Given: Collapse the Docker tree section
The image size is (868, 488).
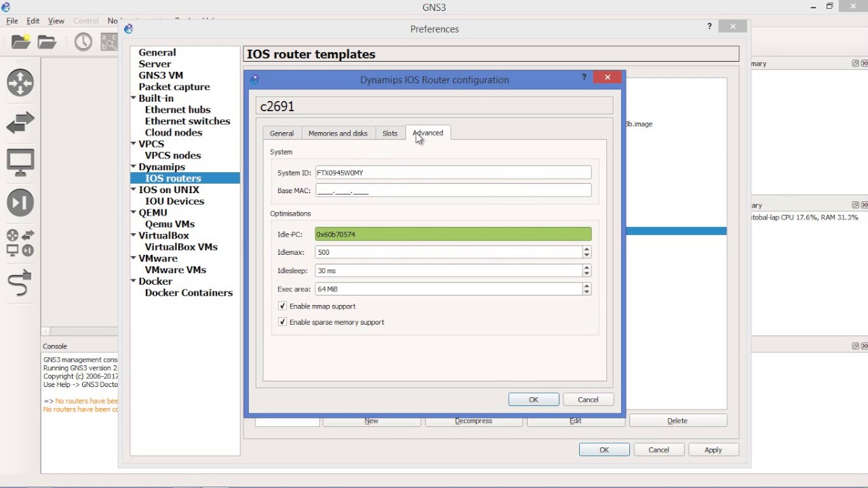Looking at the screenshot, I should pyautogui.click(x=134, y=281).
